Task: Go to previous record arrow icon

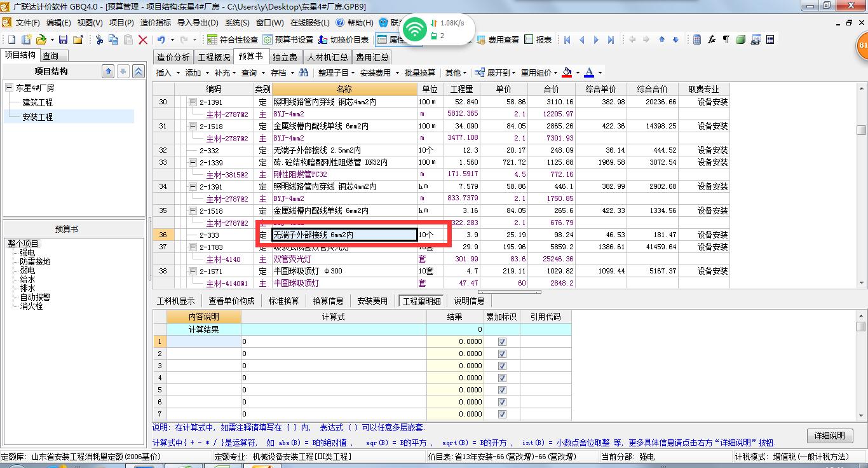Action: pos(581,39)
